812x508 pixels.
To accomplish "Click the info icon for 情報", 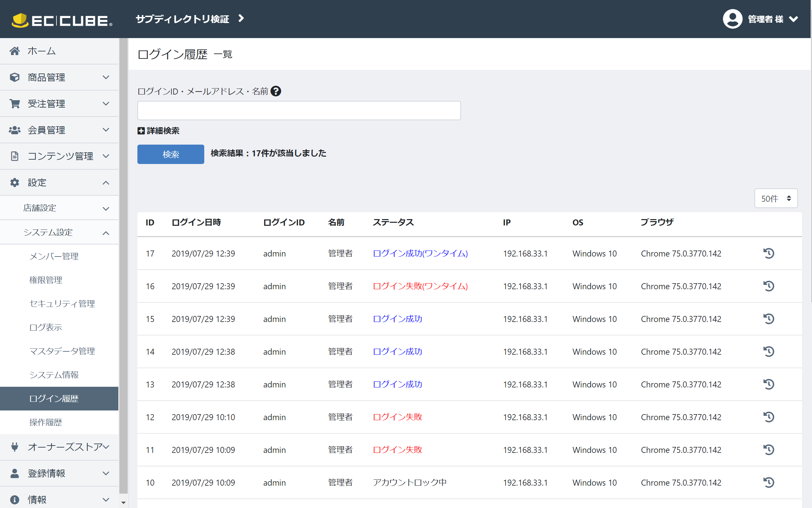I will (x=14, y=499).
